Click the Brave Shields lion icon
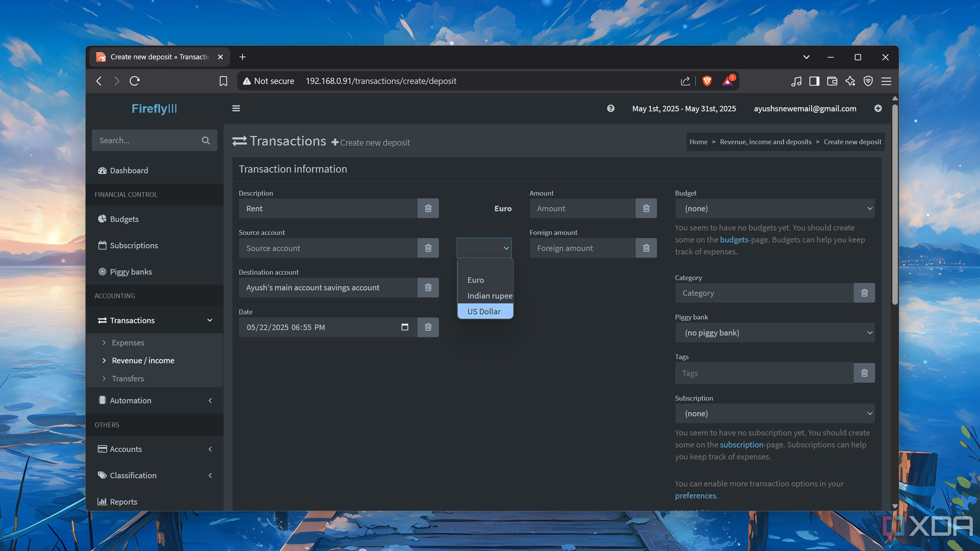 [x=707, y=81]
